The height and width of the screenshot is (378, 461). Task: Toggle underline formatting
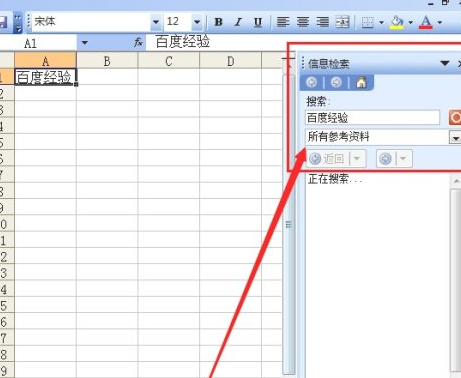pos(257,22)
